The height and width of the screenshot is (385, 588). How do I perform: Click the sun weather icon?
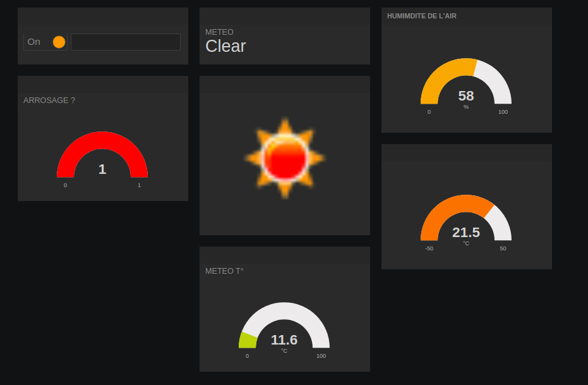point(285,157)
